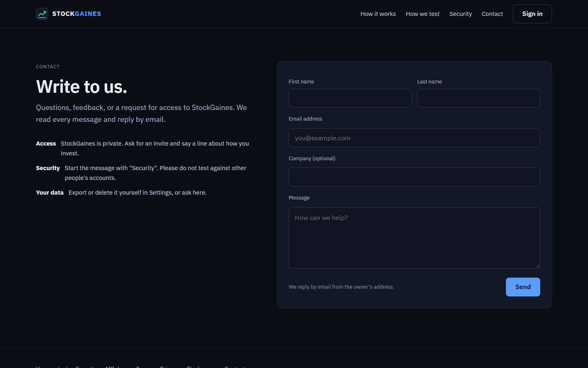Screen dimensions: 588x368
Task: Click the Email address label
Action: [305, 119]
